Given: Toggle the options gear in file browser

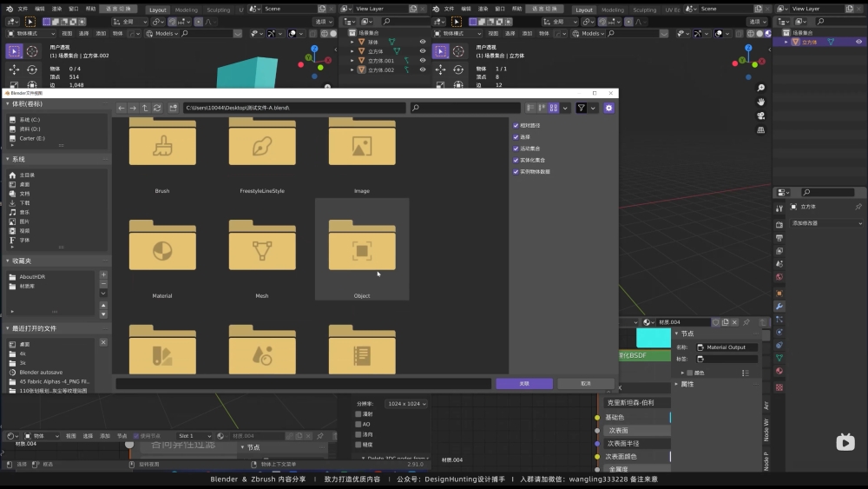Looking at the screenshot, I should (609, 108).
